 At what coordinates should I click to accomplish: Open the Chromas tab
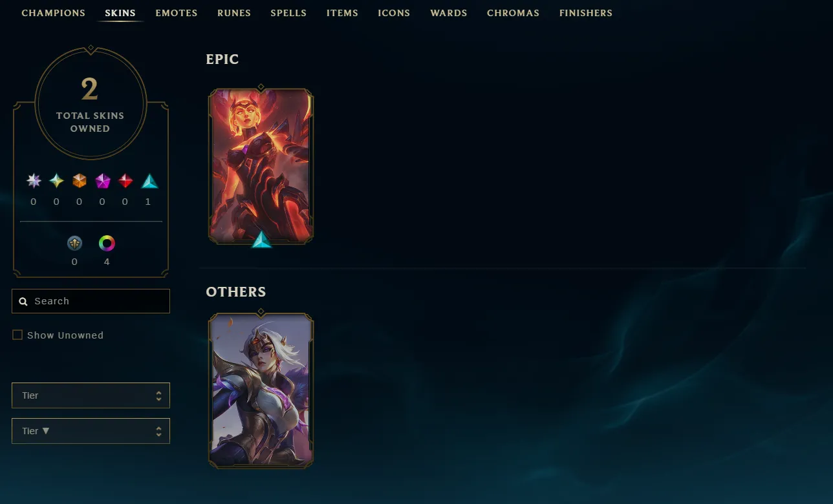pos(513,13)
